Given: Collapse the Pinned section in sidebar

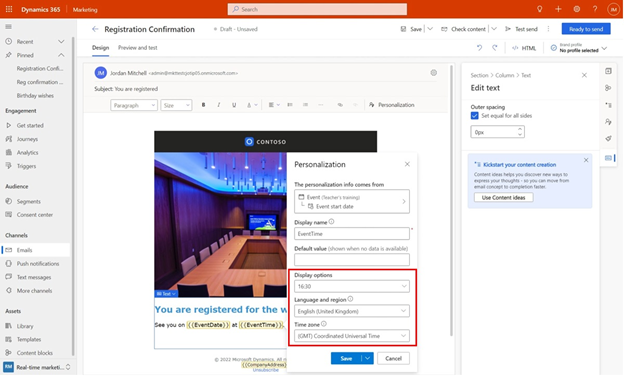Looking at the screenshot, I should pyautogui.click(x=61, y=55).
